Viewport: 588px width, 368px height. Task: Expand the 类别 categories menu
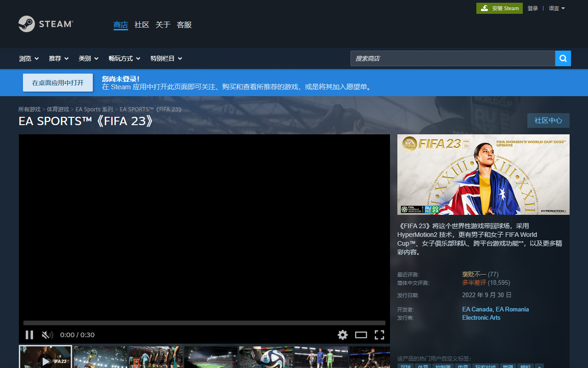tap(89, 58)
